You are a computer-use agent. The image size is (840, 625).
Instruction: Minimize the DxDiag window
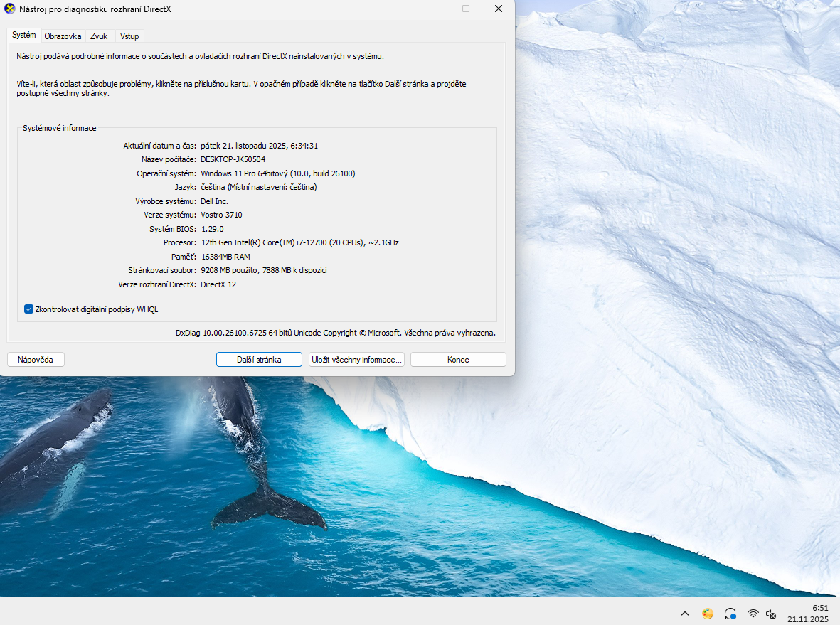coord(433,9)
